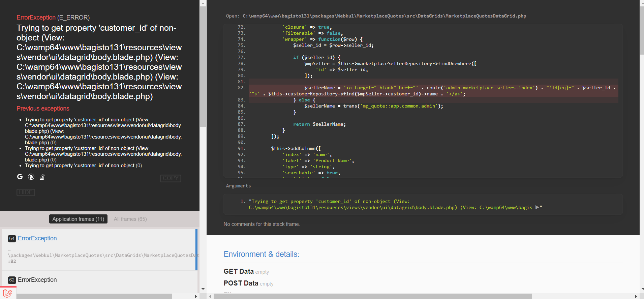644x299 pixels.
Task: Click the GET Data heading
Action: click(239, 271)
